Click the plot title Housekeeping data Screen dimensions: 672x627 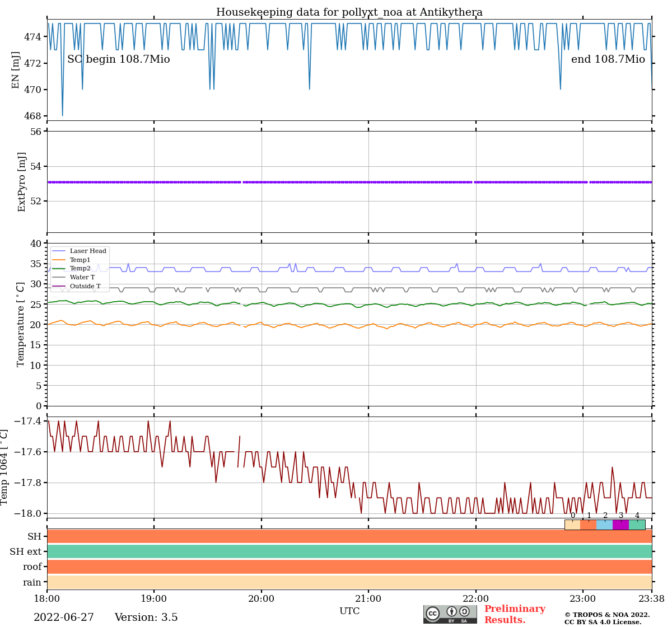click(x=349, y=12)
